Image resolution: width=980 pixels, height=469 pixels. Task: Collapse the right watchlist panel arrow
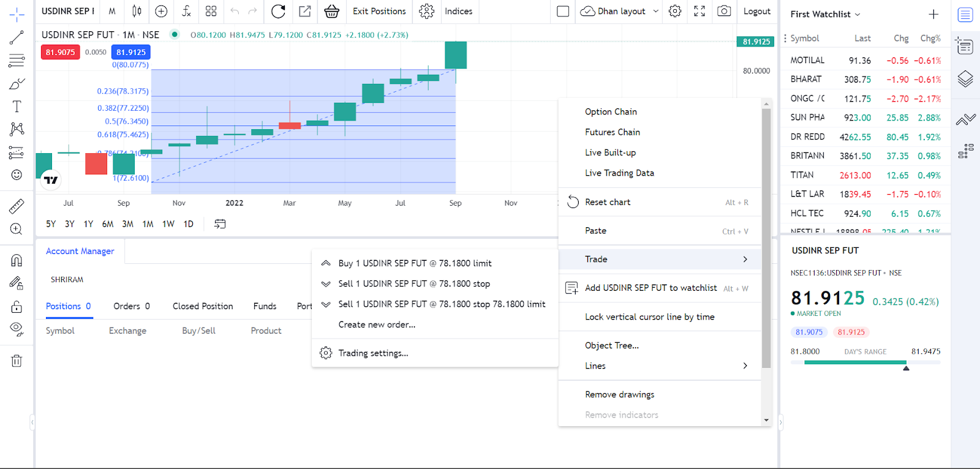pos(780,422)
